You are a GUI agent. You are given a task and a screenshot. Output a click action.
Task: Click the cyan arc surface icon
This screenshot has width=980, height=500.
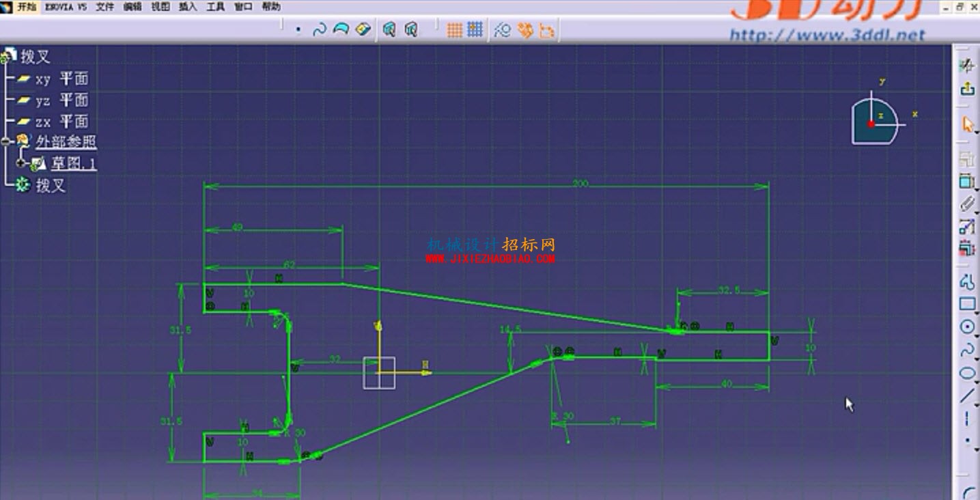[341, 29]
